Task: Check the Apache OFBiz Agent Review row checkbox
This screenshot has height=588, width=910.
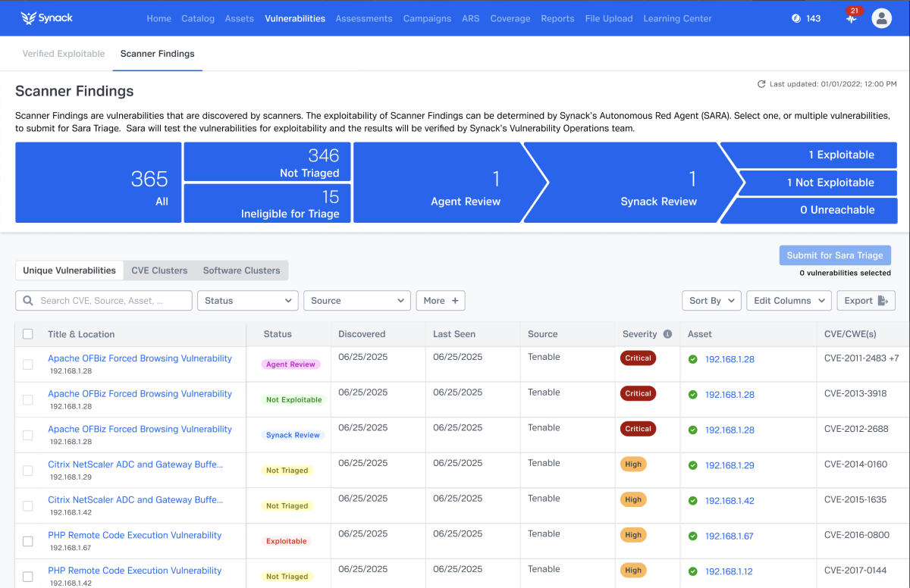Action: (28, 364)
